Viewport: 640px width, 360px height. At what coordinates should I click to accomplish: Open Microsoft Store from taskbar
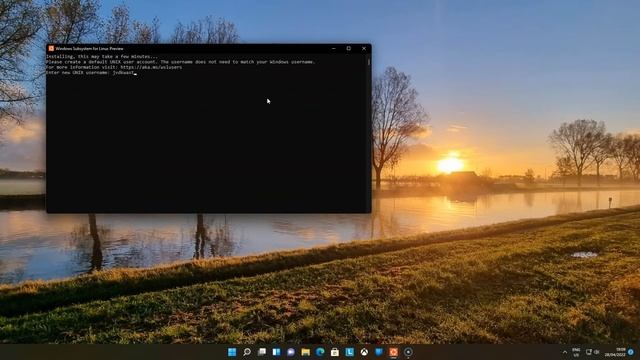point(335,352)
